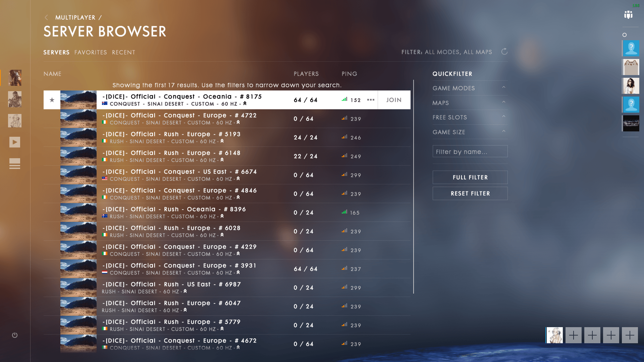The width and height of the screenshot is (644, 362).
Task: Open the video play icon in left sidebar
Action: (15, 142)
